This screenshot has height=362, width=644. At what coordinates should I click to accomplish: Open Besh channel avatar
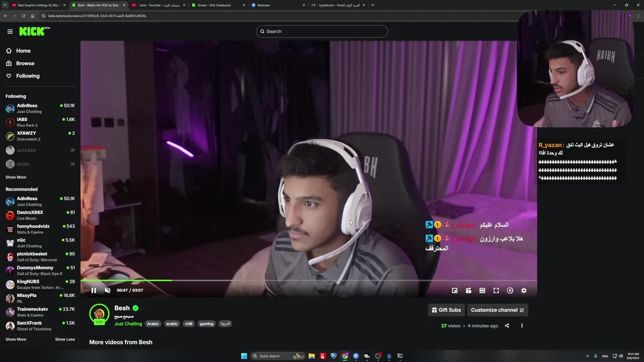point(99,314)
